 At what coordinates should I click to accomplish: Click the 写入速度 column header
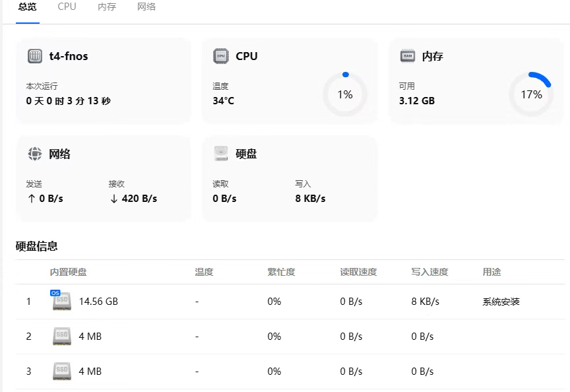[x=429, y=272]
